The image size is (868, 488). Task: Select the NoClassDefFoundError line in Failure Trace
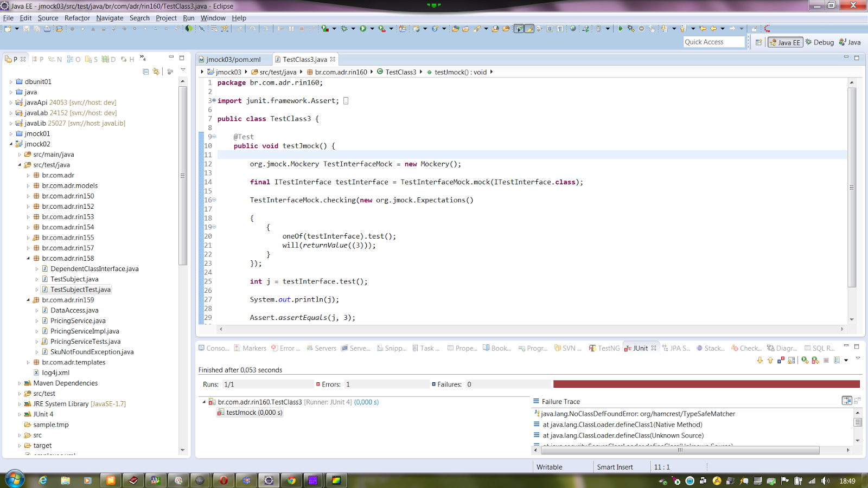click(635, 414)
